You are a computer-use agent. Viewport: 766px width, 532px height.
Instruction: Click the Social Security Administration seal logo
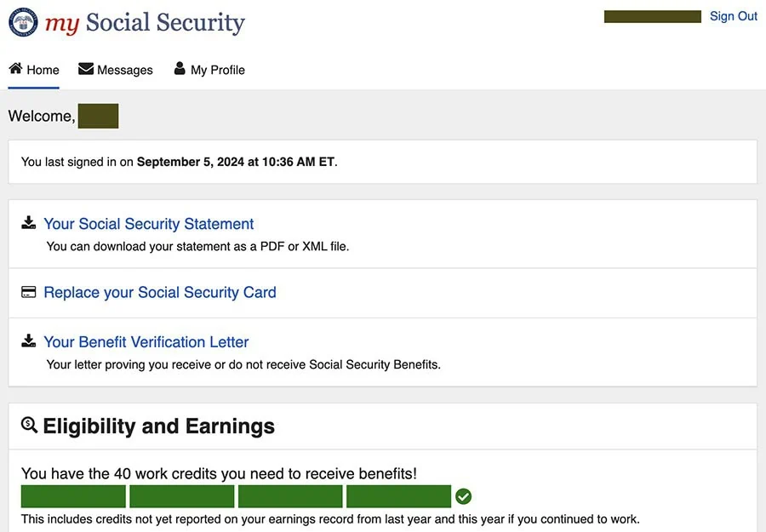[x=22, y=22]
